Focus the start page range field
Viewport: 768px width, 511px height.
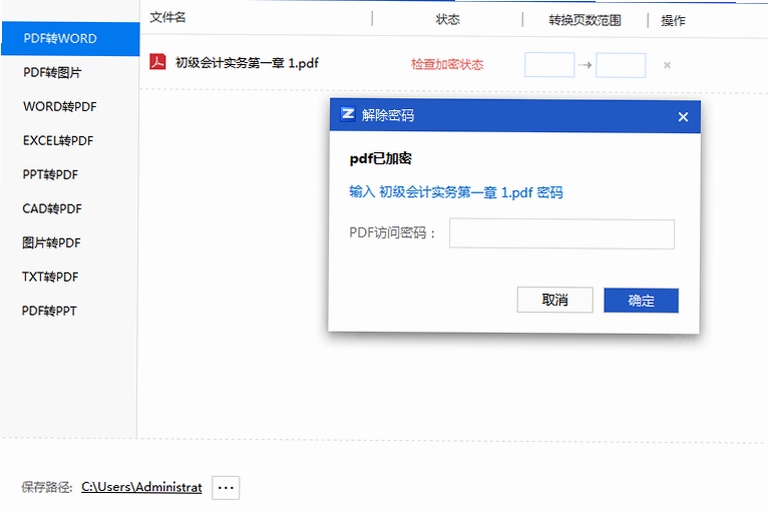point(549,65)
